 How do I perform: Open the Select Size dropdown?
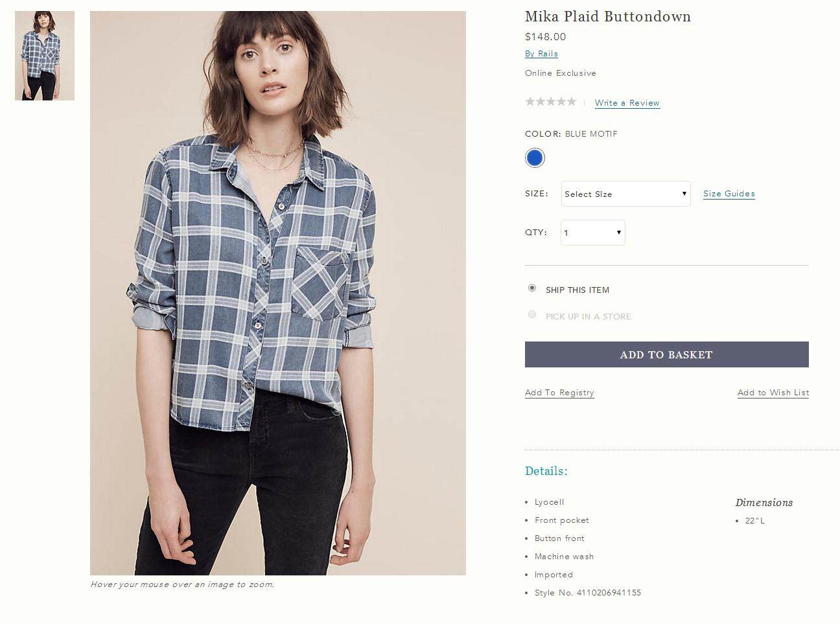point(625,194)
